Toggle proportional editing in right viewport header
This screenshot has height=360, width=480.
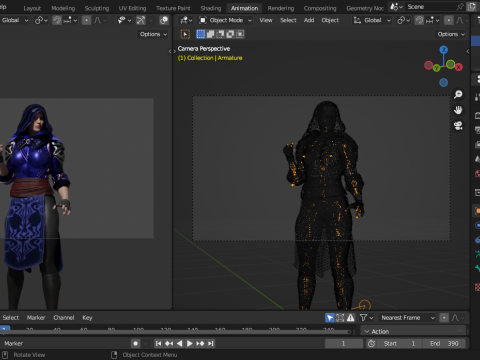coord(449,20)
